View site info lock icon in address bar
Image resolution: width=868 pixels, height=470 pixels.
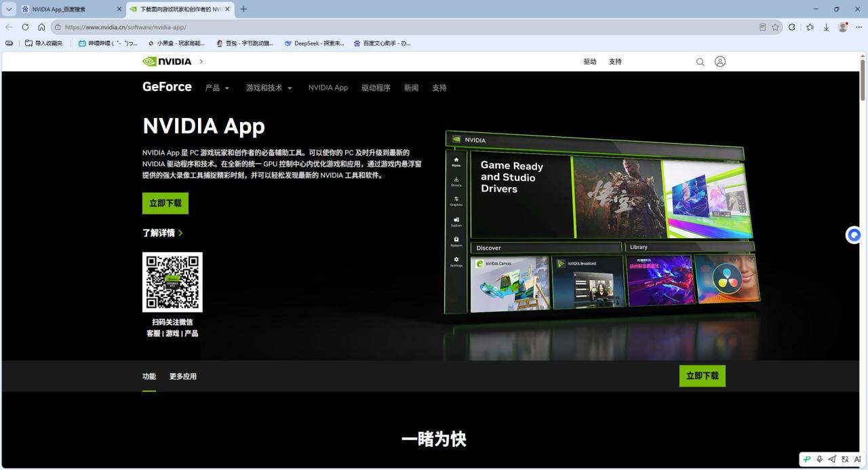[58, 27]
